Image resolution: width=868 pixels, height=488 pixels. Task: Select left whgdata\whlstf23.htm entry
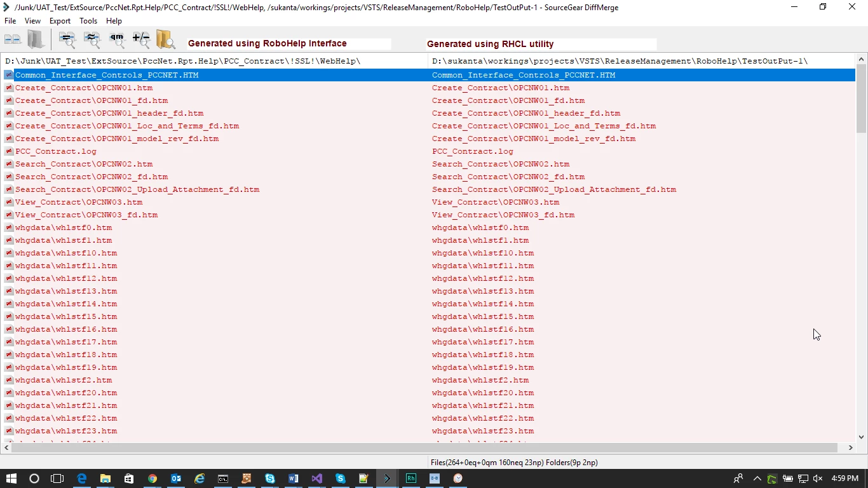coord(66,431)
